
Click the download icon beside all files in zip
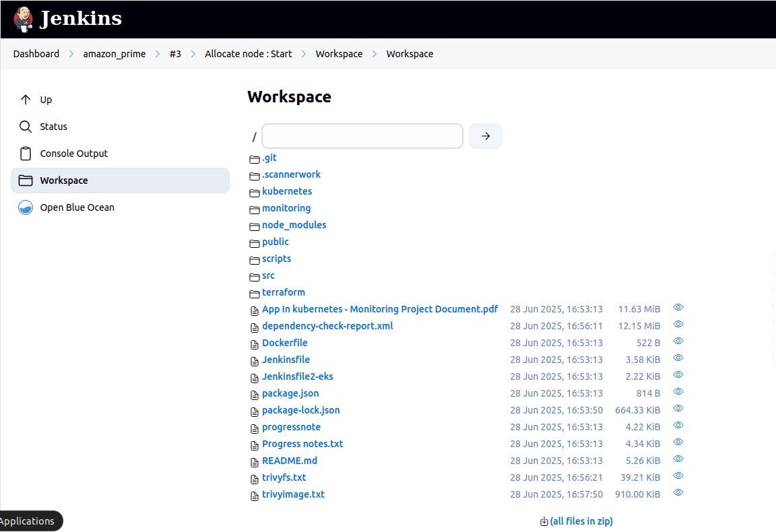click(544, 522)
